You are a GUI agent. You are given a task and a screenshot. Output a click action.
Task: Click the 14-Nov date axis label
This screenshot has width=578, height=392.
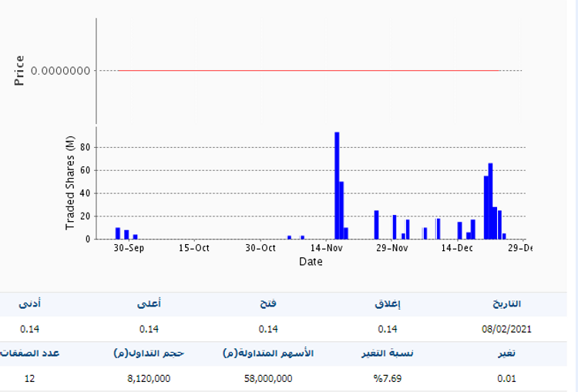click(x=327, y=248)
